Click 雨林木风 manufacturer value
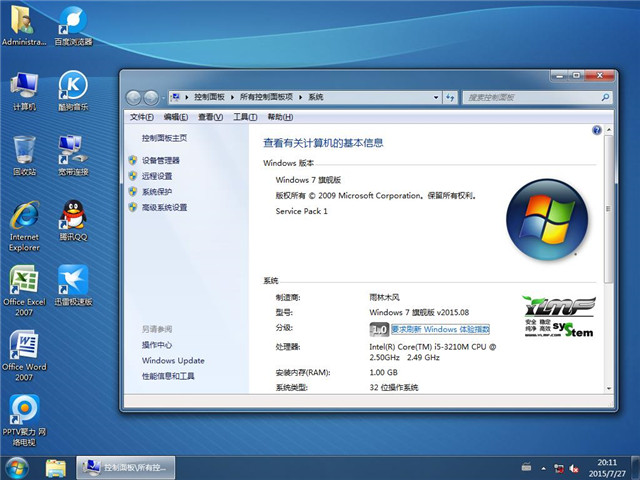This screenshot has height=480, width=640. [384, 297]
